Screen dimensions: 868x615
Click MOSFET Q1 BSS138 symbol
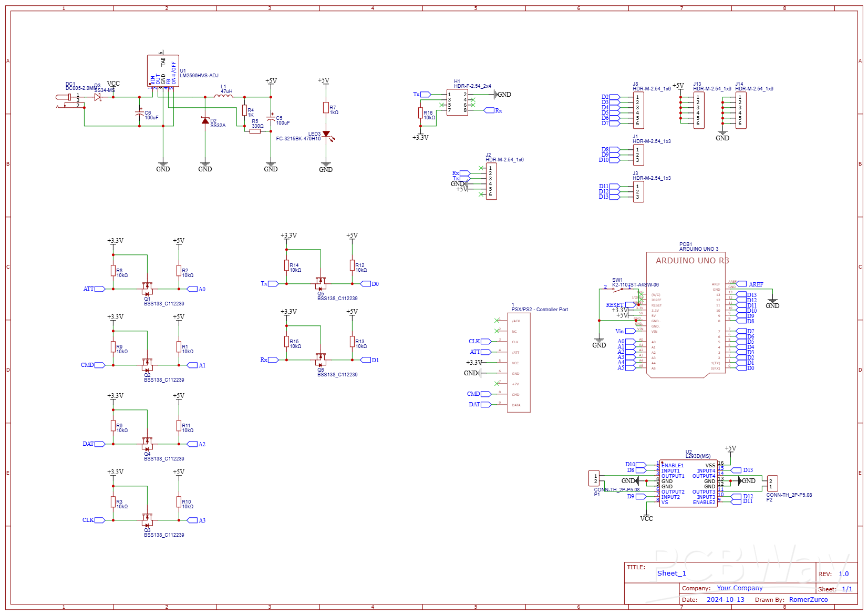pyautogui.click(x=147, y=289)
